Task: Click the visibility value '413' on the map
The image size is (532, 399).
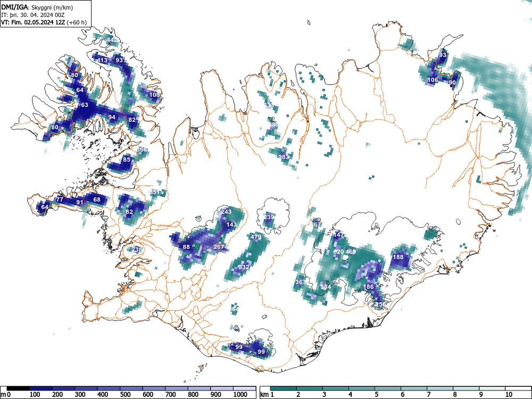Action: [x=102, y=61]
